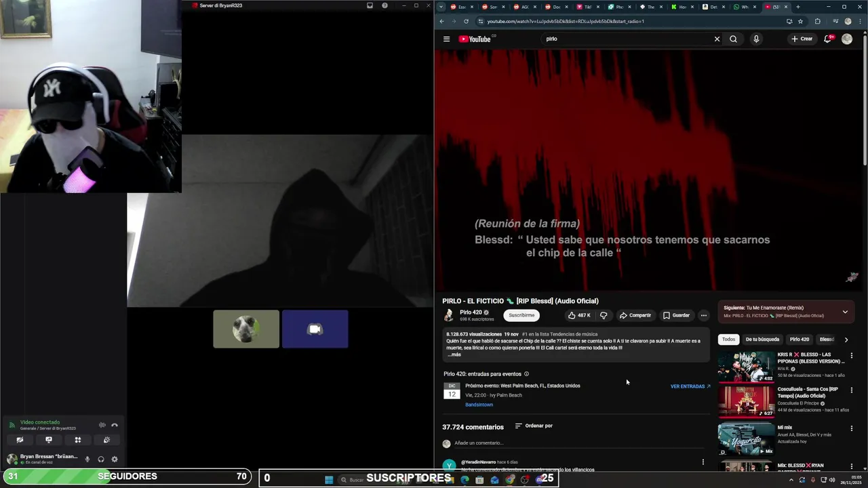Open options menu for 'LAS PIPONAS' video
The image size is (868, 488).
tap(852, 355)
